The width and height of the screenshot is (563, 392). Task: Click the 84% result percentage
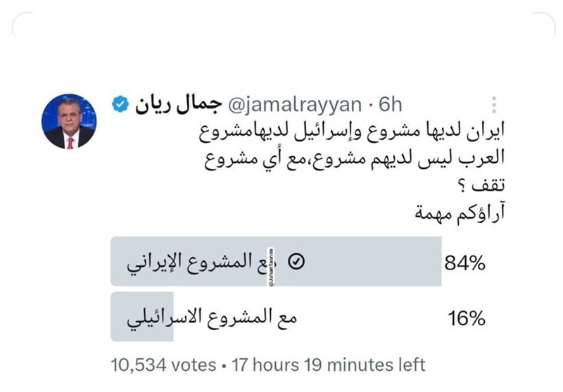coord(465,263)
